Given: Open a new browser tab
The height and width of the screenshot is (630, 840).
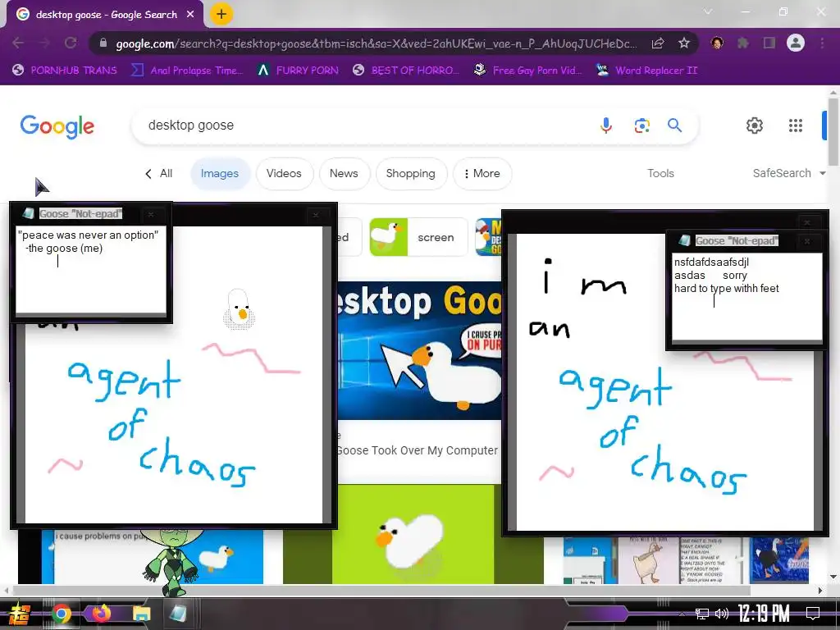Looking at the screenshot, I should point(221,15).
